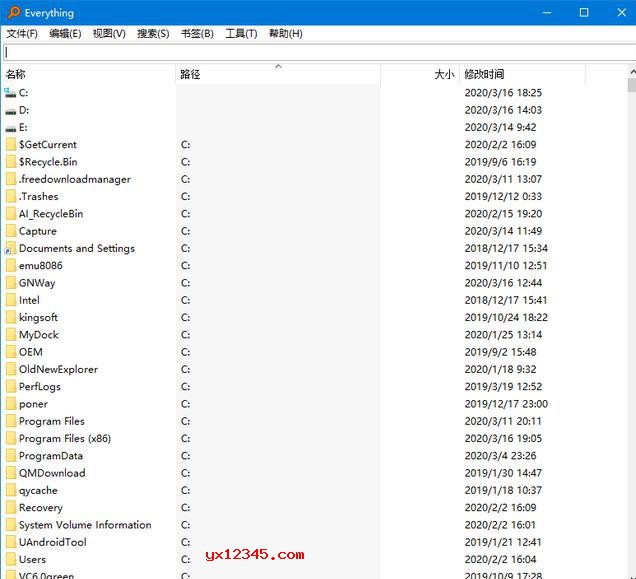The width and height of the screenshot is (636, 579).
Task: Click the vertical scrollbar up arrow
Action: pos(632,72)
